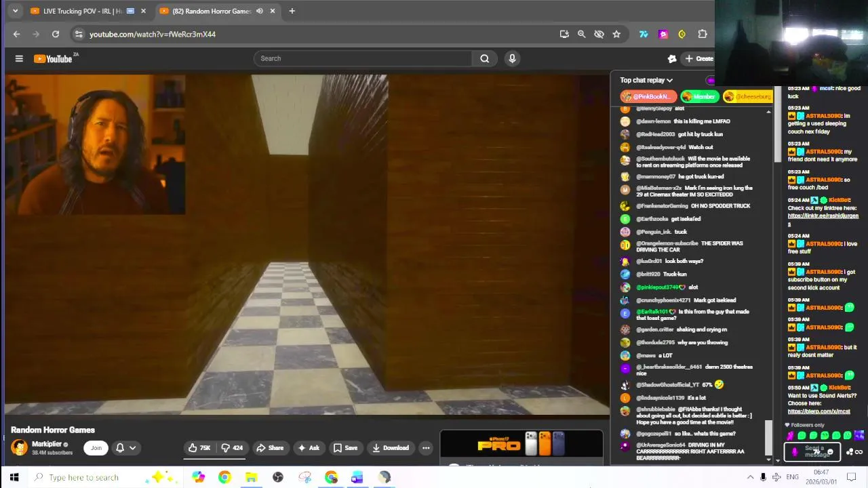The height and width of the screenshot is (488, 868).
Task: Show hidden system tray icons chevron
Action: click(750, 477)
